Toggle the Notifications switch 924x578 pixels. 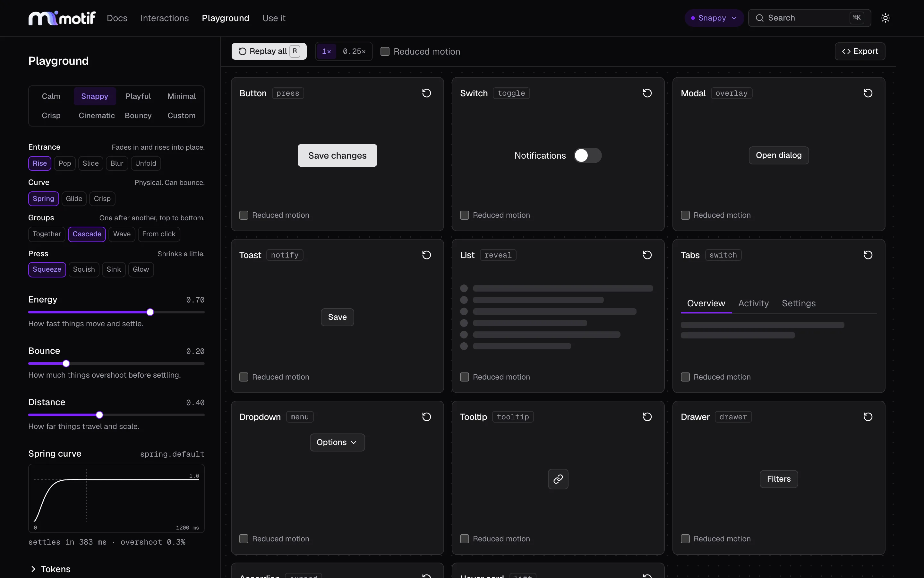[x=588, y=156]
